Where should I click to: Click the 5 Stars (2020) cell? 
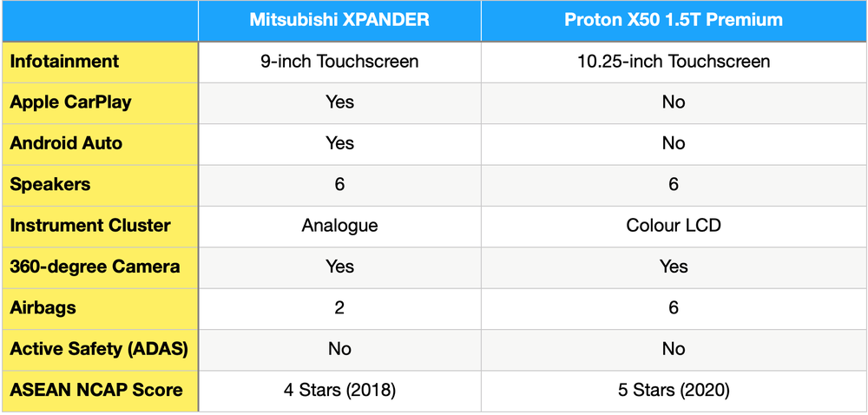673,390
